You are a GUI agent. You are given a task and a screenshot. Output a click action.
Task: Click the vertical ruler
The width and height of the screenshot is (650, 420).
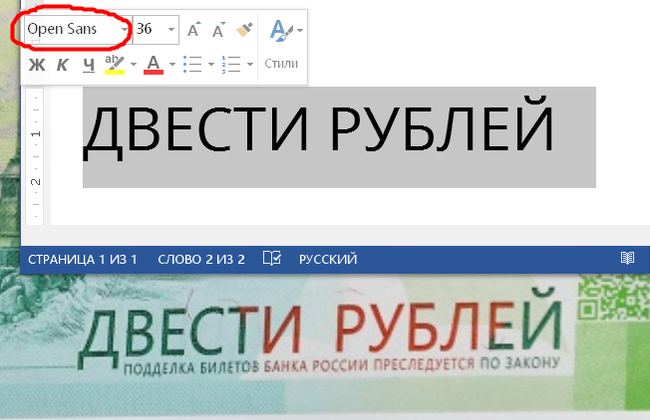(x=36, y=155)
